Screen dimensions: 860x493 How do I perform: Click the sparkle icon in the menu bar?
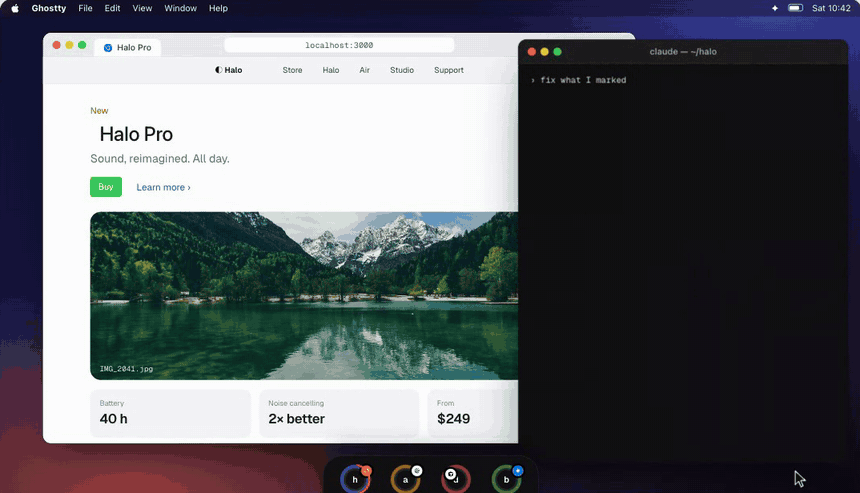pyautogui.click(x=774, y=8)
